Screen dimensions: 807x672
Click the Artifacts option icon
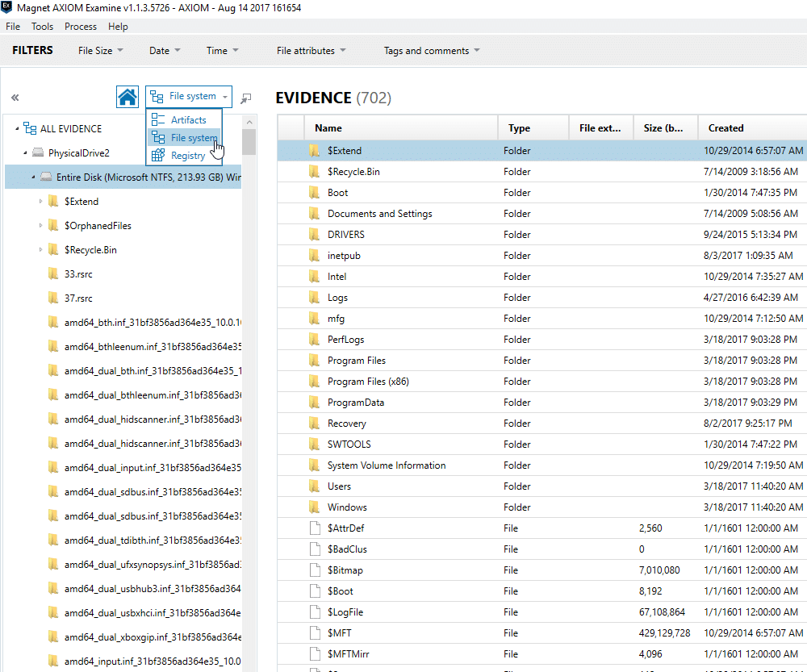tap(158, 120)
